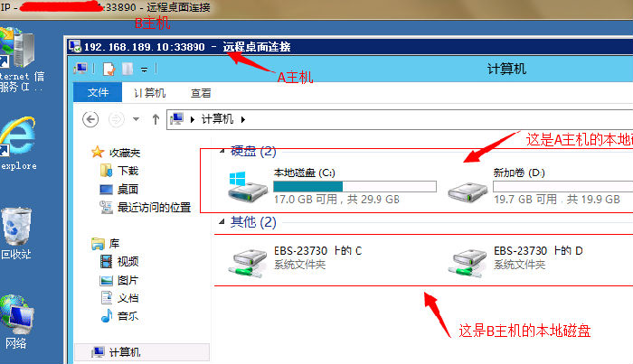
Task: Click the Back navigation arrow
Action: pyautogui.click(x=90, y=119)
